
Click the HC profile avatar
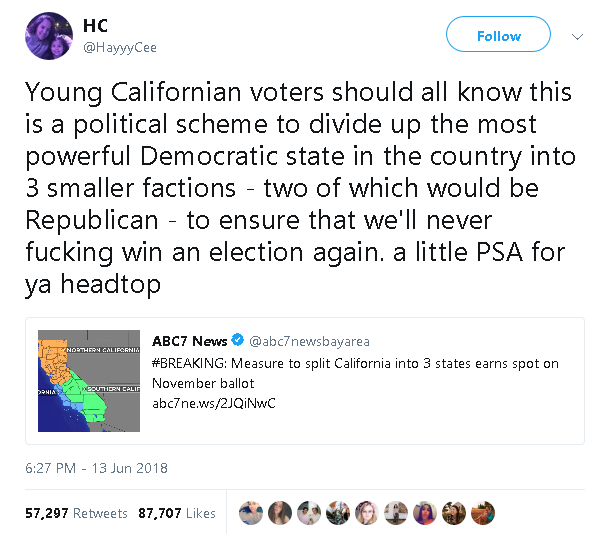click(48, 35)
